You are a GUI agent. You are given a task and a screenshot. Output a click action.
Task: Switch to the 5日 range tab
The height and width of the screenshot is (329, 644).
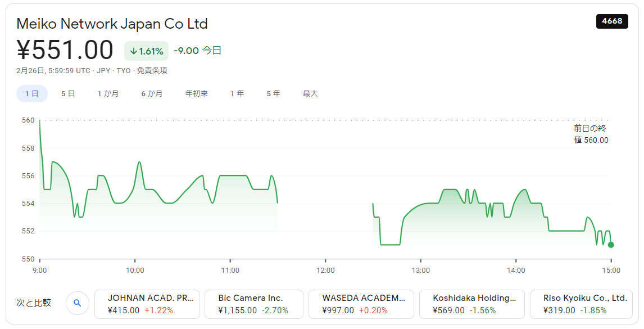point(68,94)
